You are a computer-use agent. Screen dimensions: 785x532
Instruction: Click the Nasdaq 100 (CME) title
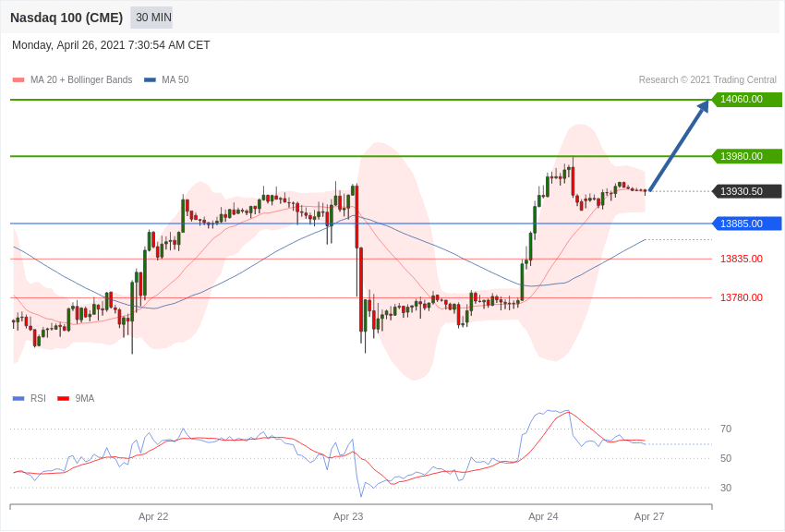click(66, 18)
